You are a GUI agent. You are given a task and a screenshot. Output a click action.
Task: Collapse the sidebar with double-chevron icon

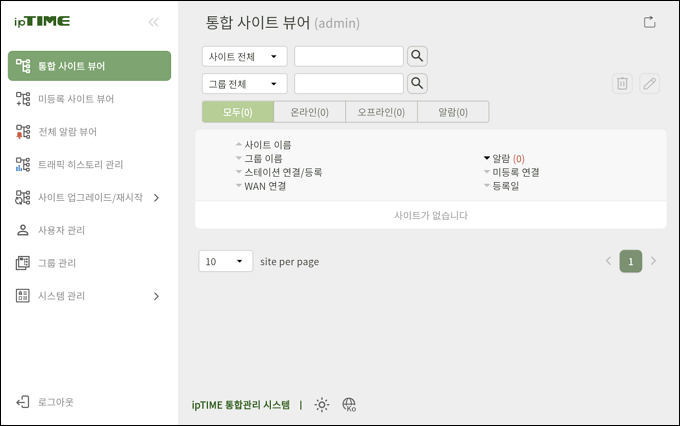[153, 22]
